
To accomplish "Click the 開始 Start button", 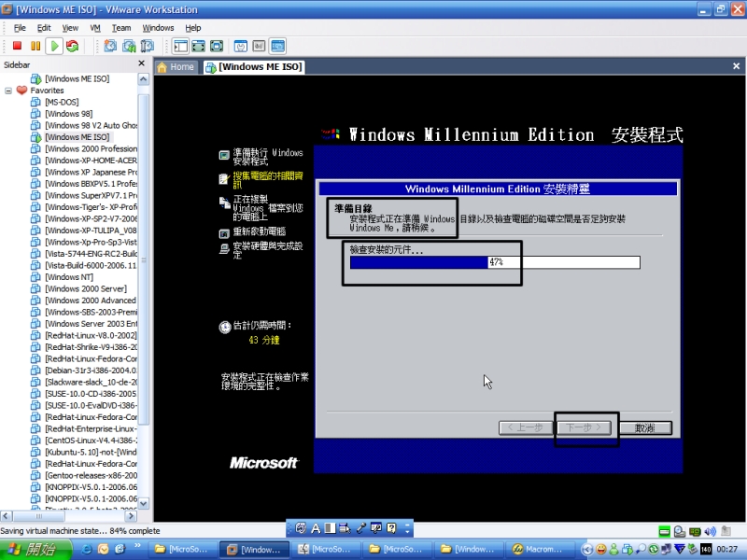I will tap(35, 549).
